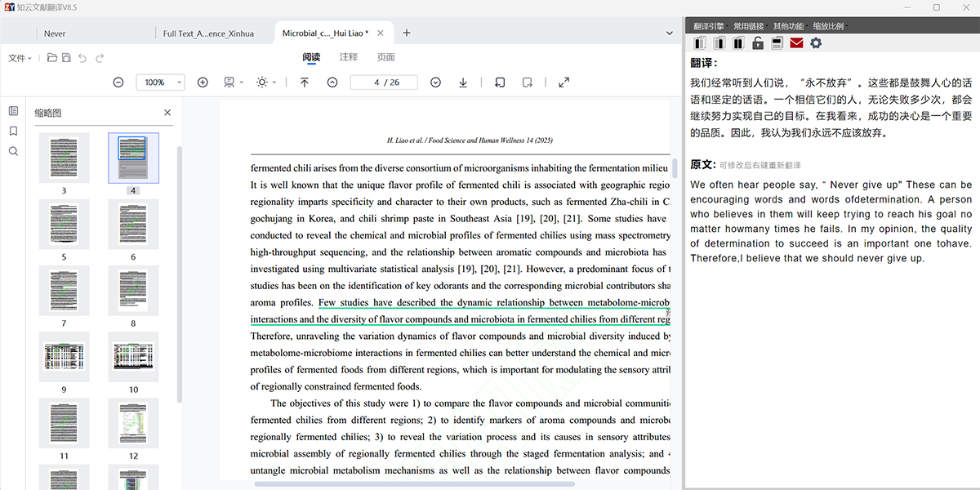Open the bookmarks panel in left sidebar

tap(13, 131)
